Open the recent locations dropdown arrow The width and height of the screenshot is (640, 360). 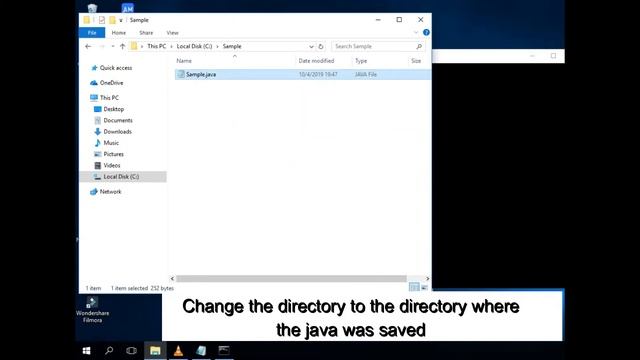click(113, 47)
